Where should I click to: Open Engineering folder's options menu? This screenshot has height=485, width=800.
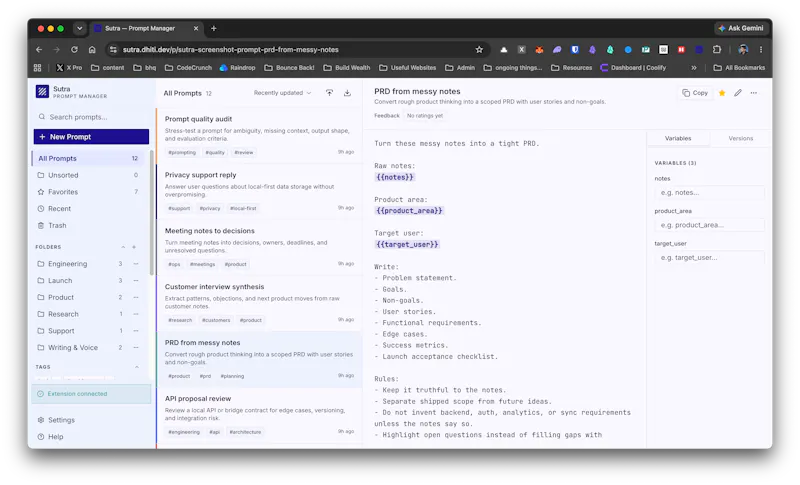(136, 264)
